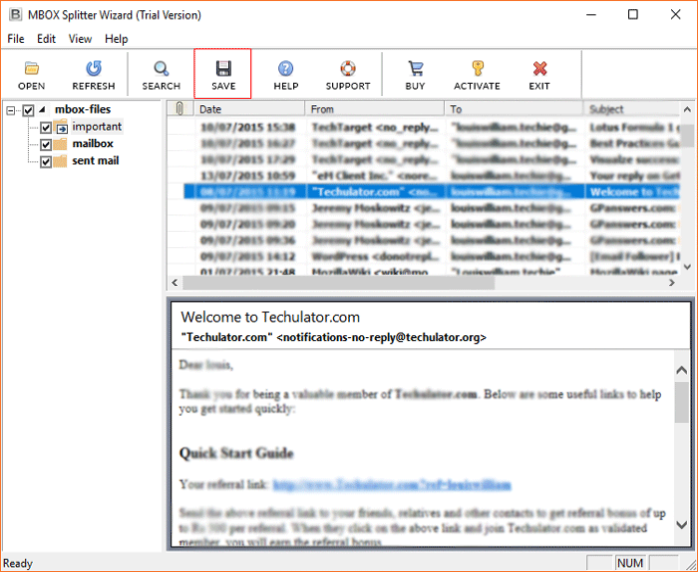Sort emails by the Subject column header

(632, 109)
